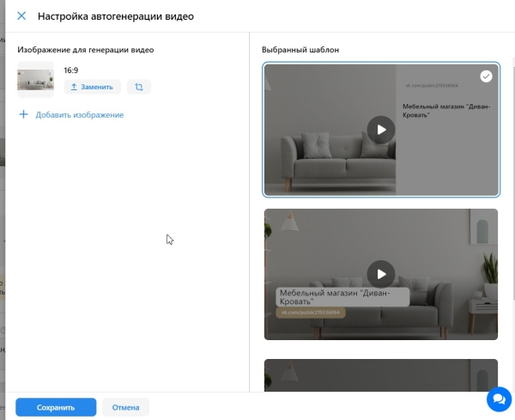Image resolution: width=515 pixels, height=420 pixels.
Task: Click the vk.com address text in first template
Action: coord(432,86)
